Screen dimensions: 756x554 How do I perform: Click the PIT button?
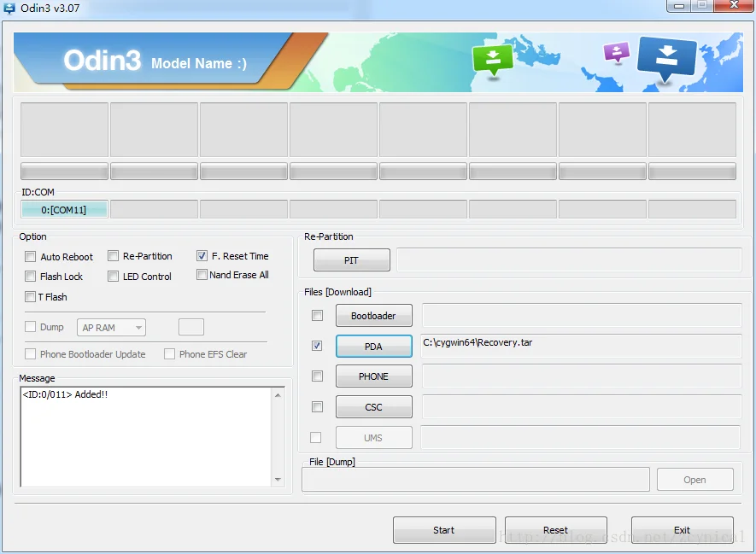[351, 260]
